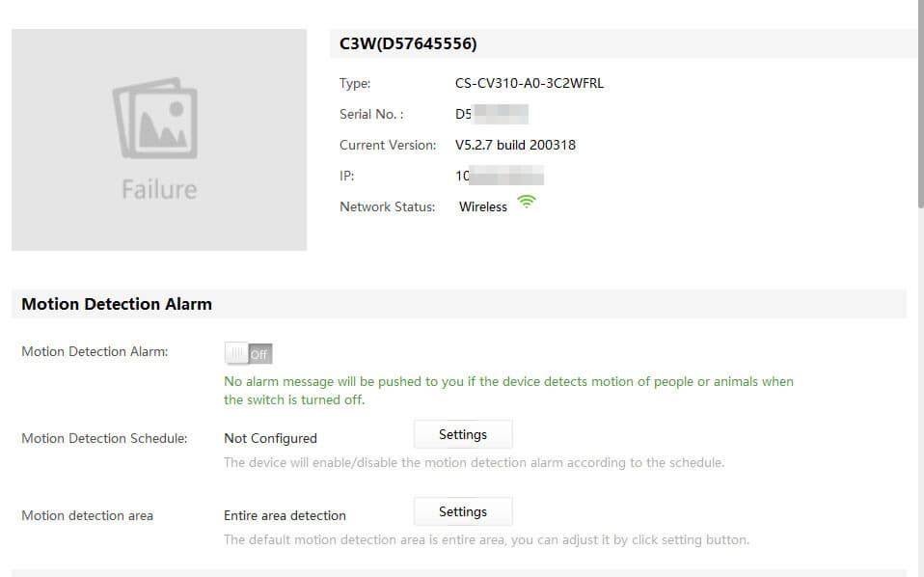Click the green wireless signal icon
This screenshot has height=577, width=924.
point(526,203)
